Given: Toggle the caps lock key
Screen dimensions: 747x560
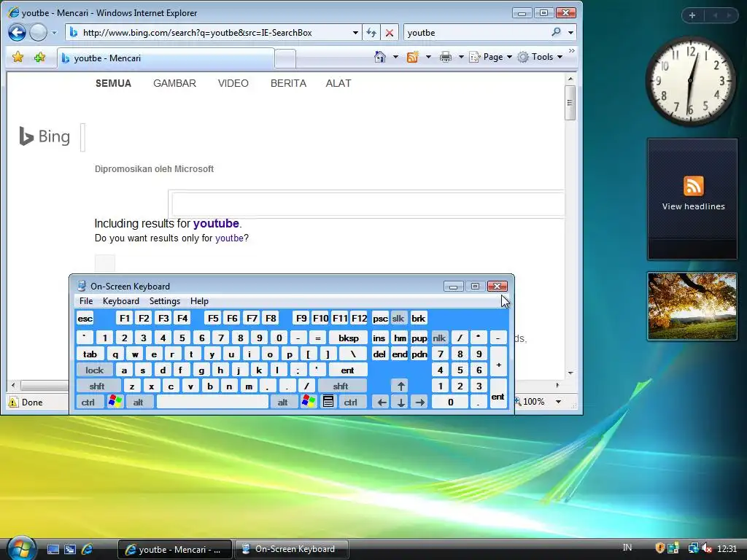Looking at the screenshot, I should click(x=94, y=370).
